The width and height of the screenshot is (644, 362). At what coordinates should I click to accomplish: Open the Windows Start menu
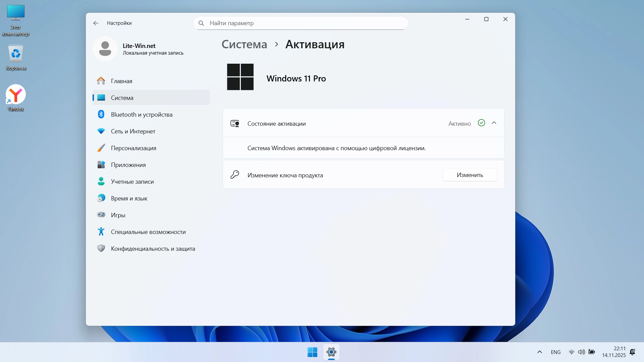coord(312,352)
